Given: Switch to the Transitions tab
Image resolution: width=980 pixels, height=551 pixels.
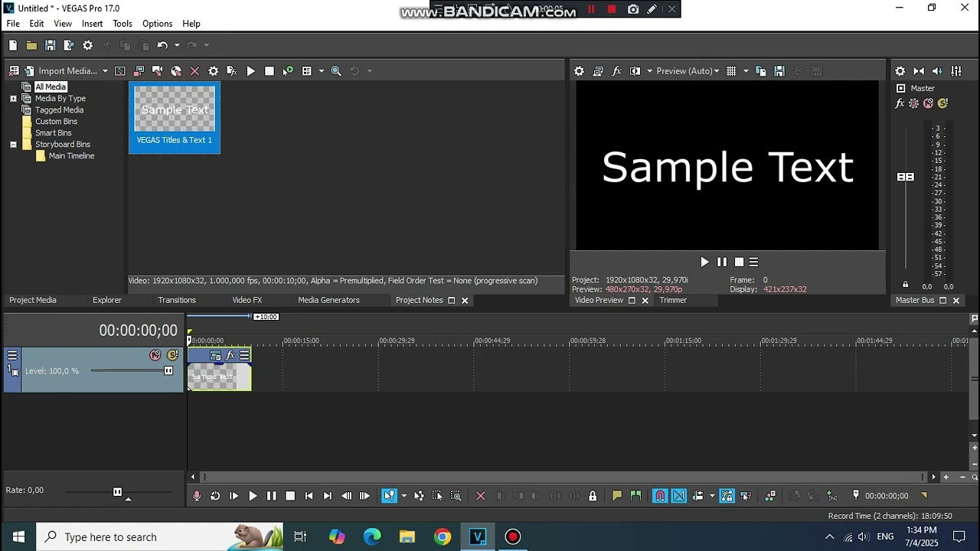Looking at the screenshot, I should [x=177, y=300].
